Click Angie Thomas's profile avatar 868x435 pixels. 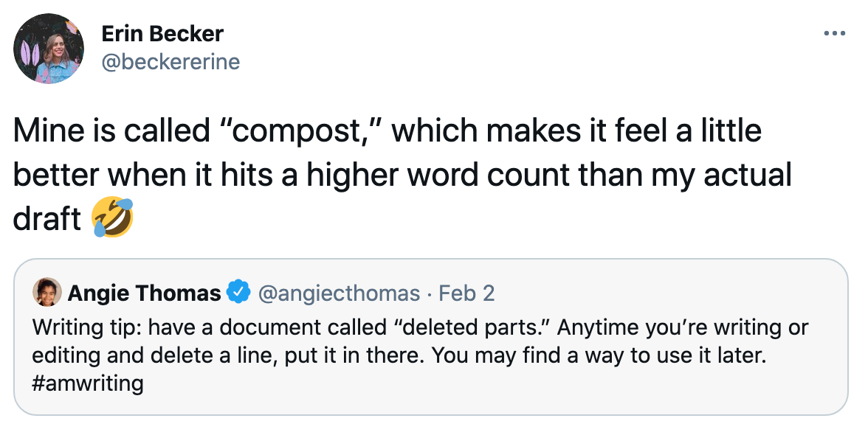click(x=44, y=292)
